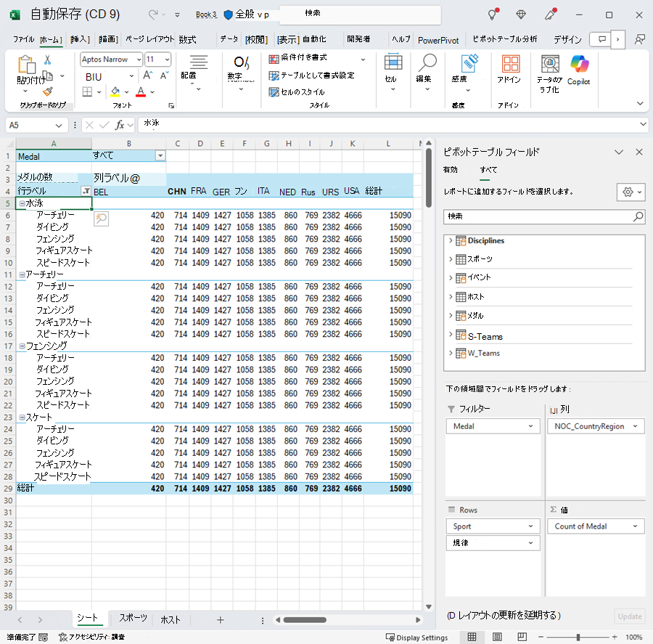This screenshot has width=653, height=644.
Task: Click セルのスタイル button
Action: (x=297, y=92)
